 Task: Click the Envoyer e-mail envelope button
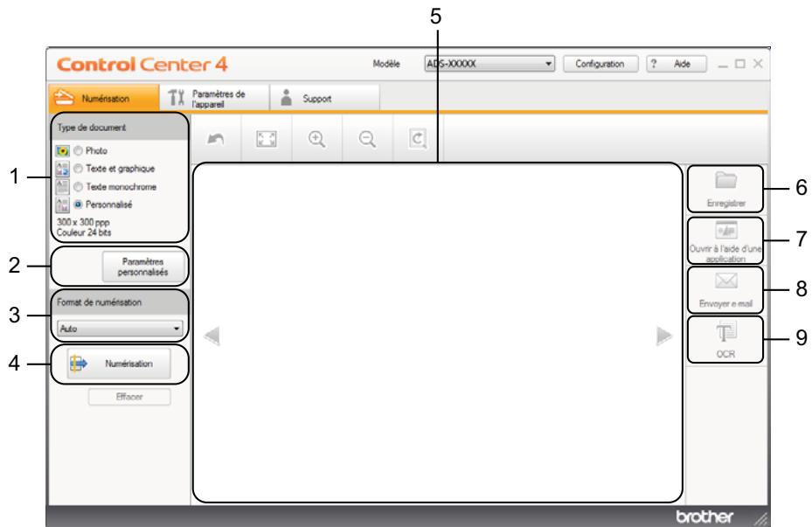pos(725,290)
